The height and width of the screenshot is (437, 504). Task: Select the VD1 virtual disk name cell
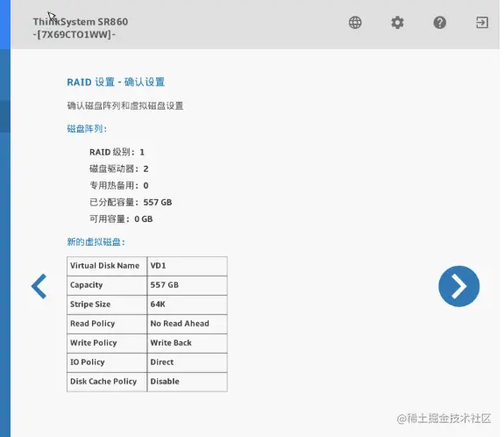point(187,266)
